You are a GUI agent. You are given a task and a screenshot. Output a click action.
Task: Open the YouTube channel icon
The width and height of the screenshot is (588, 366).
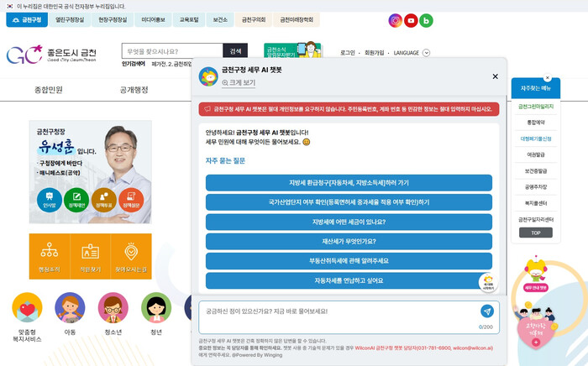411,20
